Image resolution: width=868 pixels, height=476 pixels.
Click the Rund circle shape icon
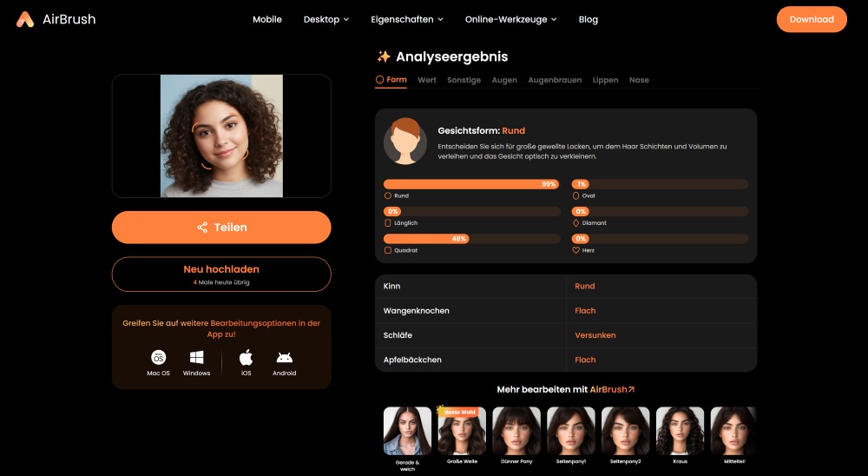(x=387, y=195)
